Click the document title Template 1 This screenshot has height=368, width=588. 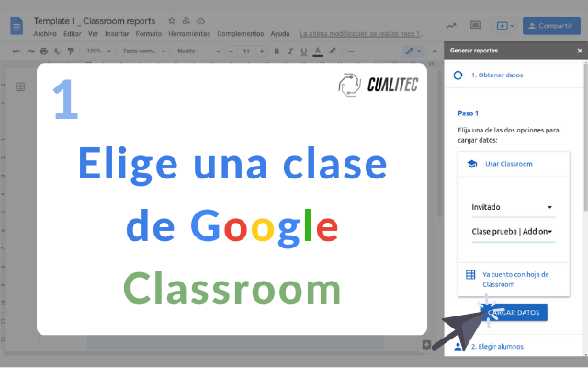coord(95,21)
